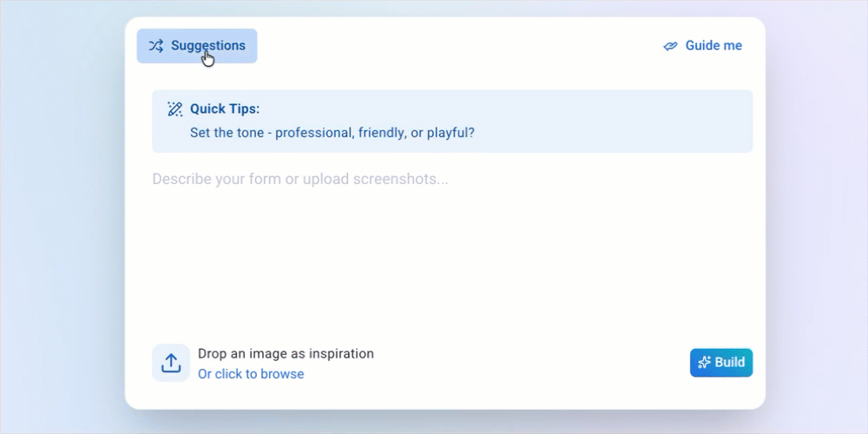The height and width of the screenshot is (434, 868).
Task: Follow the 'Or click to browse' link
Action: pyautogui.click(x=251, y=374)
